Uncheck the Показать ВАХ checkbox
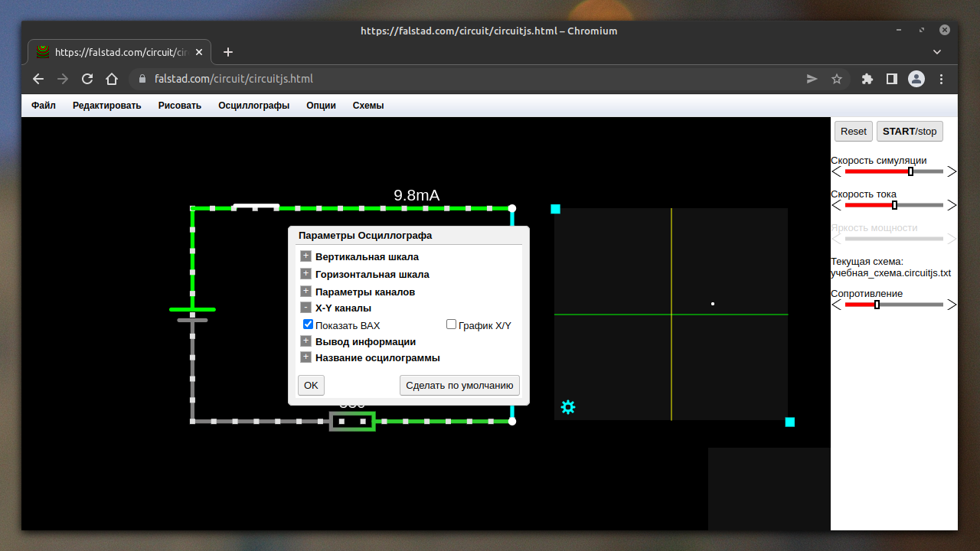Viewport: 980px width, 551px height. point(309,324)
